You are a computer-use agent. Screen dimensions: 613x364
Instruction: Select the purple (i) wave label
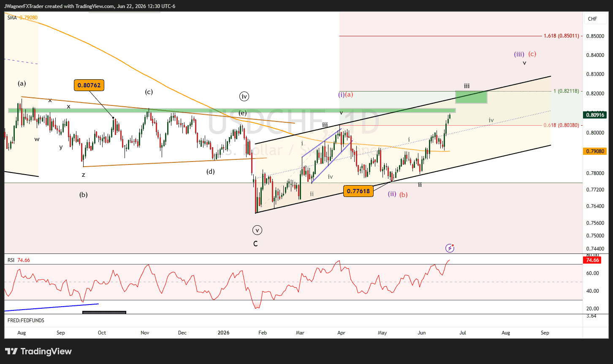point(341,94)
